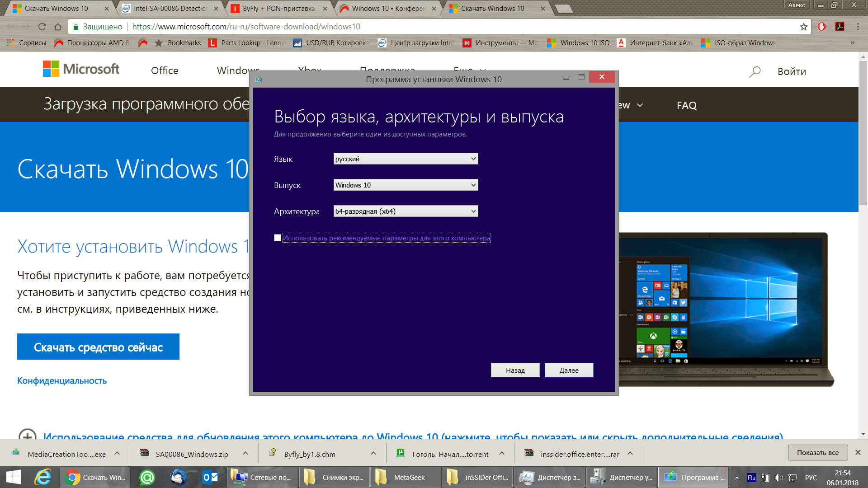Open Internet Explorer from taskbar
Screen dimensions: 868x488
click(x=43, y=477)
